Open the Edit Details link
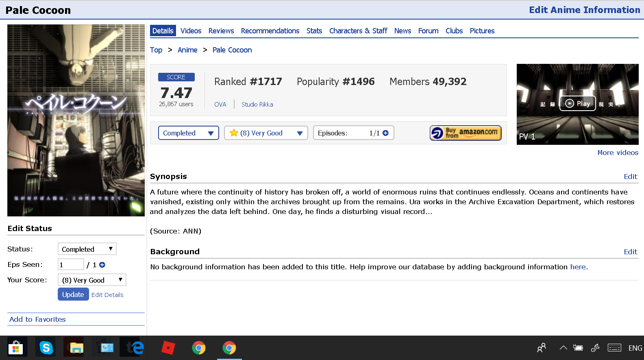This screenshot has width=644, height=360. 107,295
